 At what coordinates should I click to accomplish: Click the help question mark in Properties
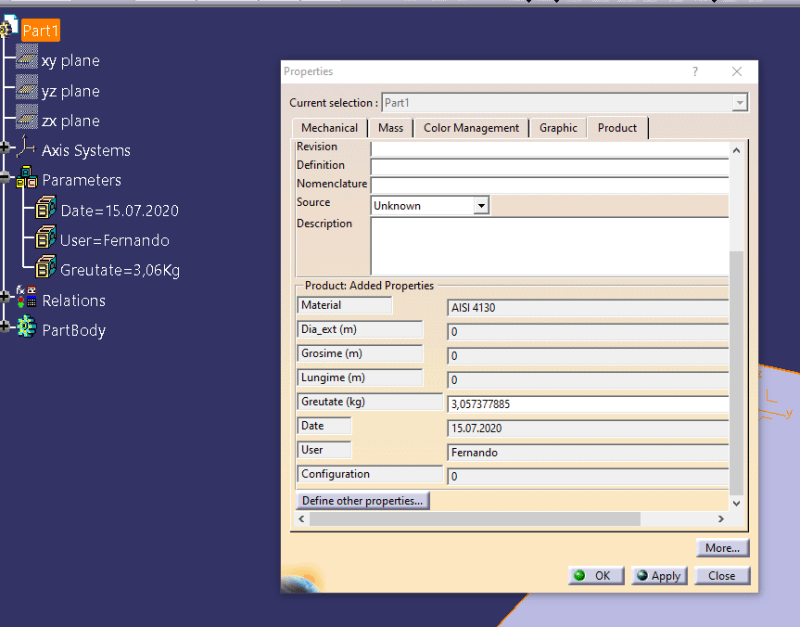click(695, 71)
